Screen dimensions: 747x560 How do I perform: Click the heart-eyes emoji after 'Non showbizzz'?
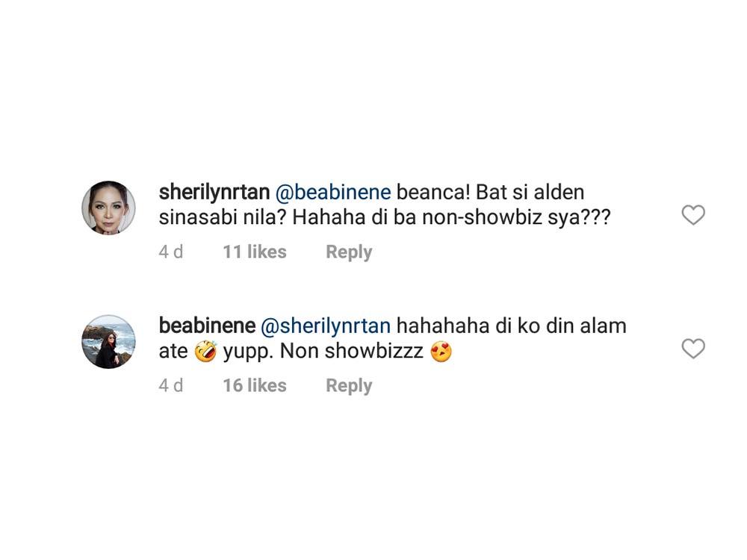pos(441,351)
